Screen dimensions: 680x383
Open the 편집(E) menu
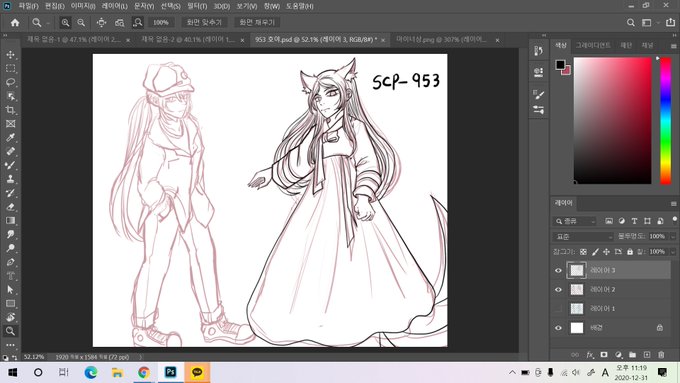[55, 6]
